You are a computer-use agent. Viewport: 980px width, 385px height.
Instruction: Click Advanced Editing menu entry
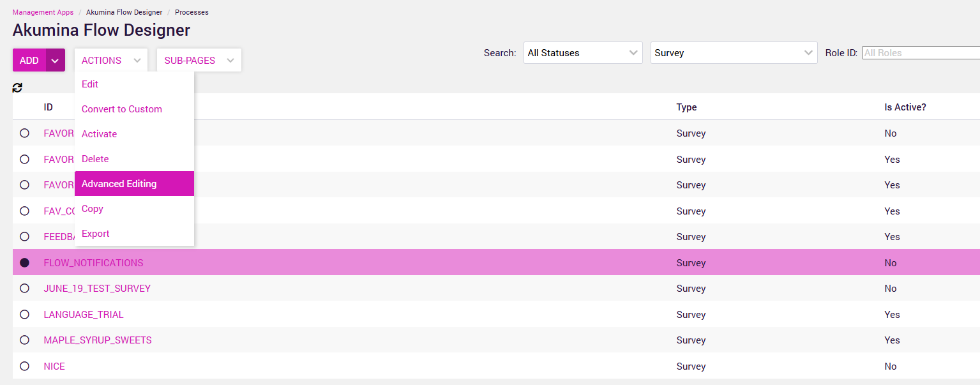click(119, 184)
